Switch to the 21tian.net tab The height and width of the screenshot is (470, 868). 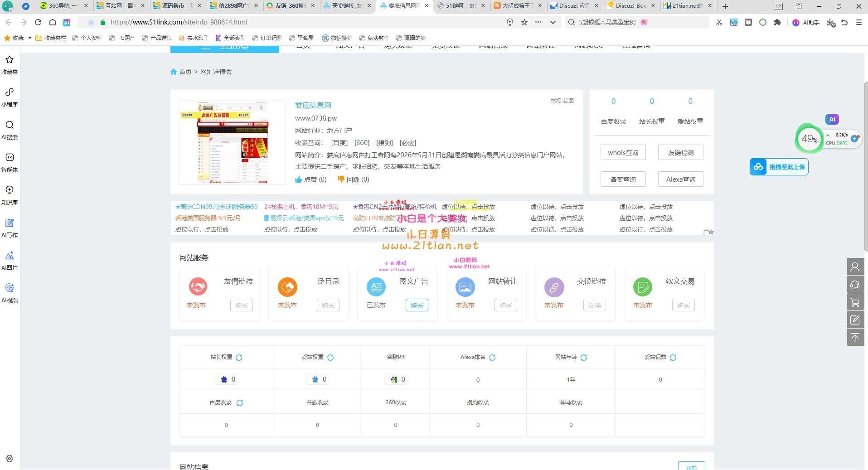tap(687, 6)
